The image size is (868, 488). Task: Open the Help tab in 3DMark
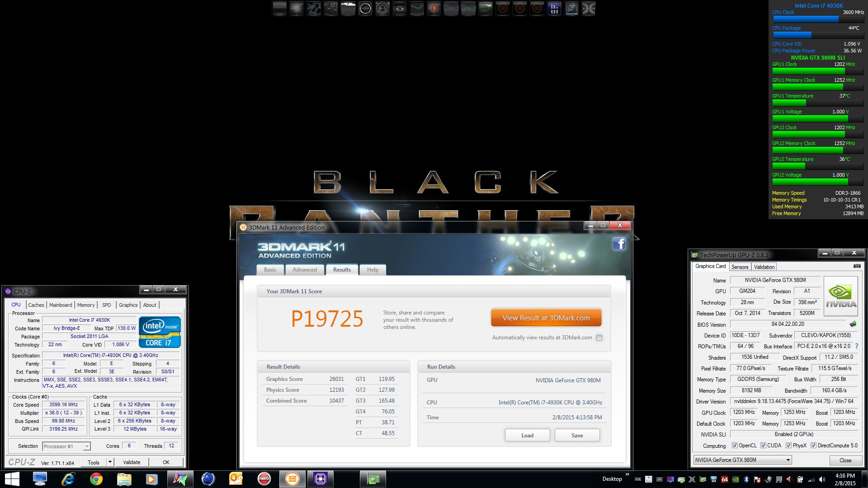pyautogui.click(x=373, y=270)
